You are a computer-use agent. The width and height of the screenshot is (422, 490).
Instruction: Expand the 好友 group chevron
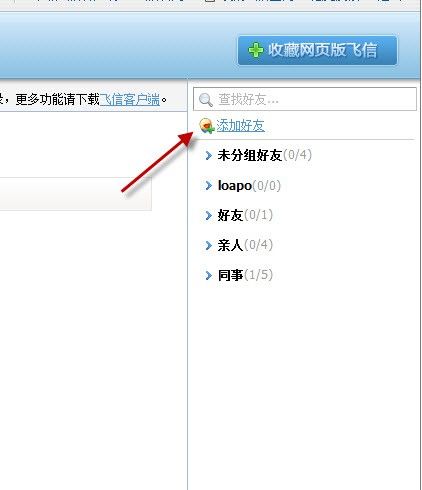coord(209,215)
